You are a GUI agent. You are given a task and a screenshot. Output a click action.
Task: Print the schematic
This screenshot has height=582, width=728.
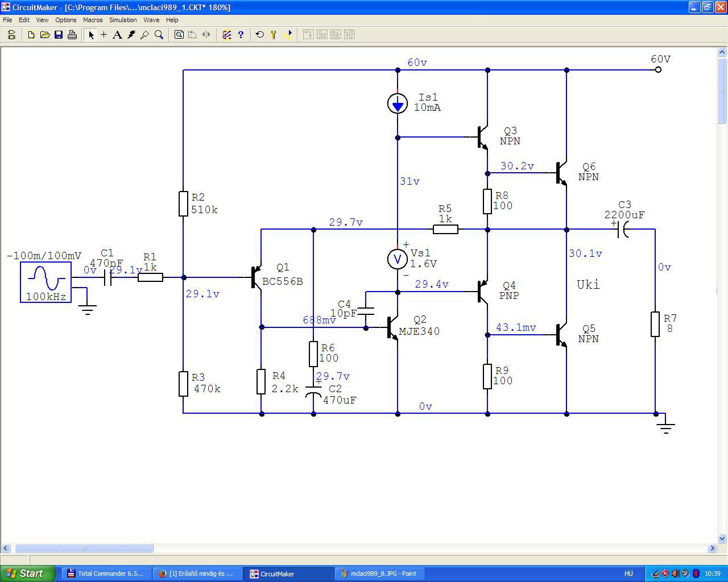72,35
